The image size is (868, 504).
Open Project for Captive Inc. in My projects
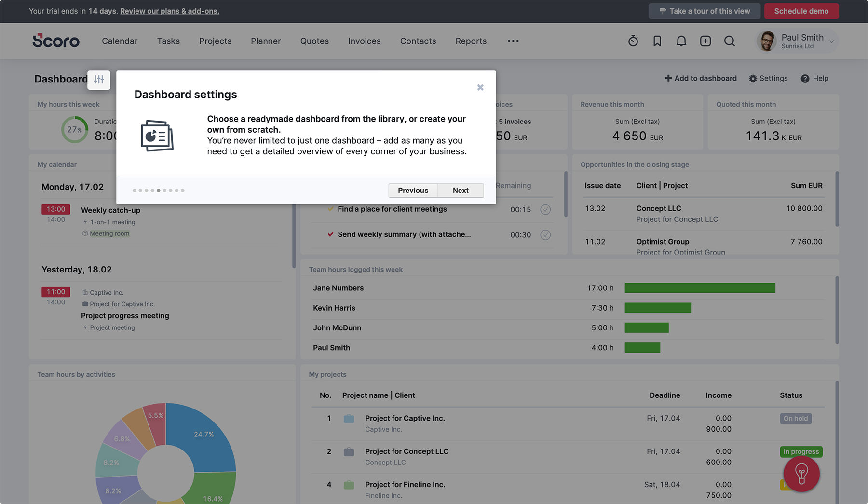pyautogui.click(x=405, y=418)
